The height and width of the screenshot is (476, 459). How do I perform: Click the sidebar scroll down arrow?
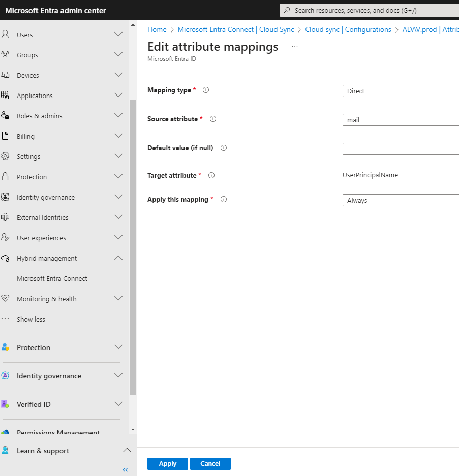click(x=133, y=430)
